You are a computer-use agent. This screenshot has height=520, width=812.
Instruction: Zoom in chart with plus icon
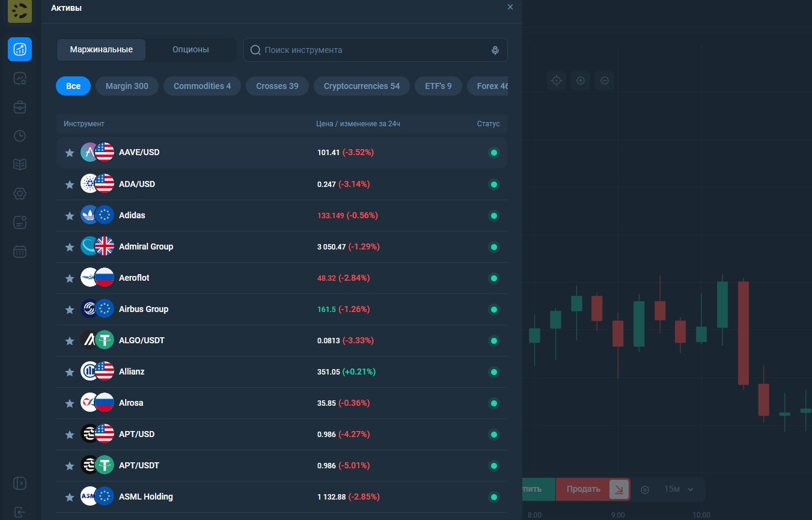[x=581, y=81]
